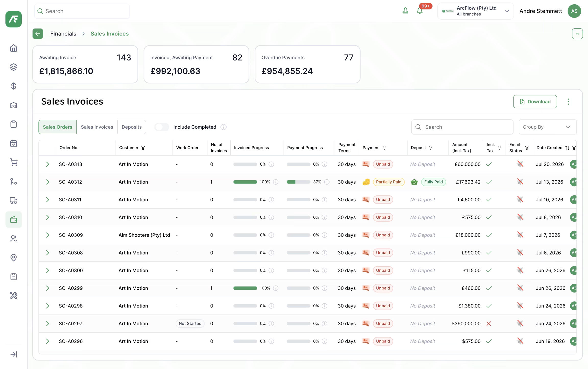
Task: Open the Invoiced, Awaiting Payment card
Action: (x=196, y=64)
